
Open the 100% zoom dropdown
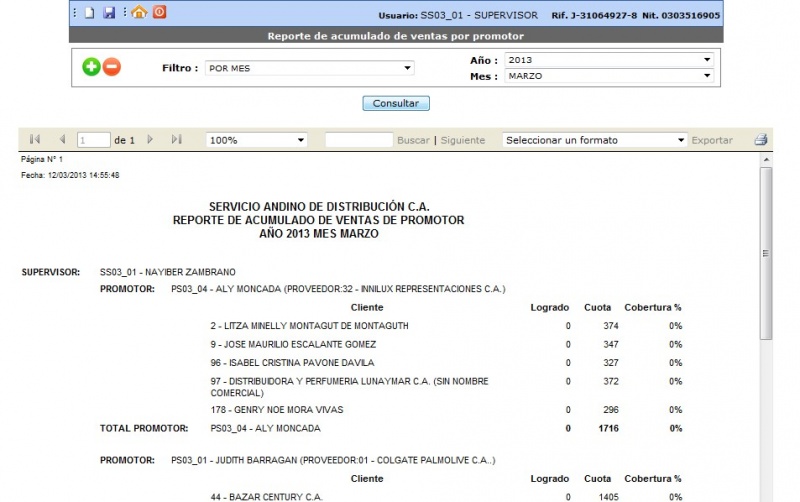pos(257,140)
